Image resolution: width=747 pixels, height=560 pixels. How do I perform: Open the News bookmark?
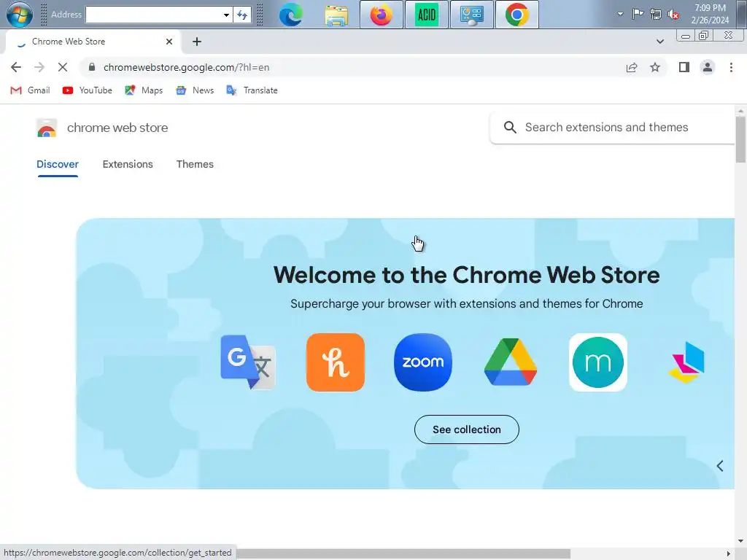[x=195, y=90]
